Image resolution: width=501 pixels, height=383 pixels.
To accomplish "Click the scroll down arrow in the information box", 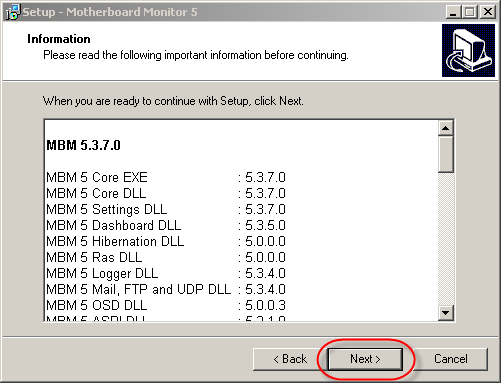I will pos(446,313).
